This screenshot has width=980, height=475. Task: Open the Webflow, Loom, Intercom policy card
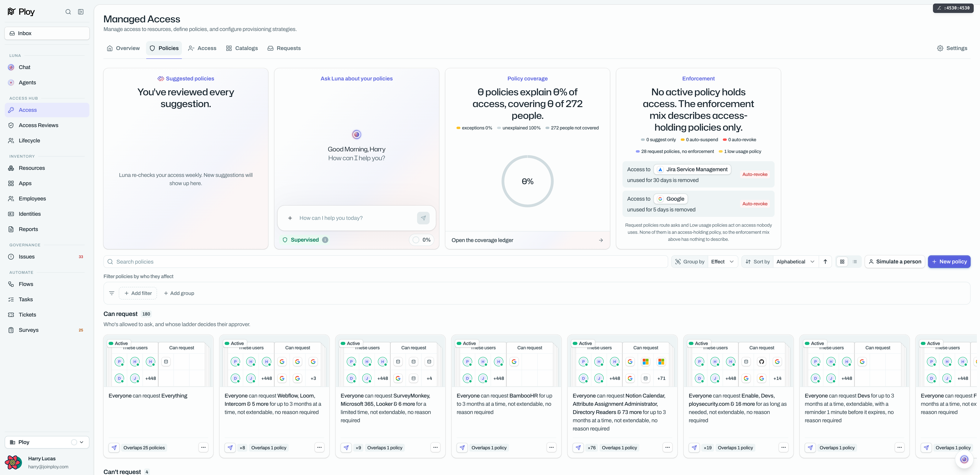[274, 396]
